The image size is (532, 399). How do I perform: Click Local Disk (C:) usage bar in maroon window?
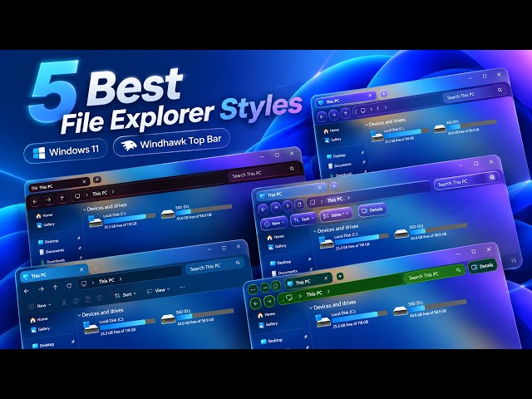[130, 218]
